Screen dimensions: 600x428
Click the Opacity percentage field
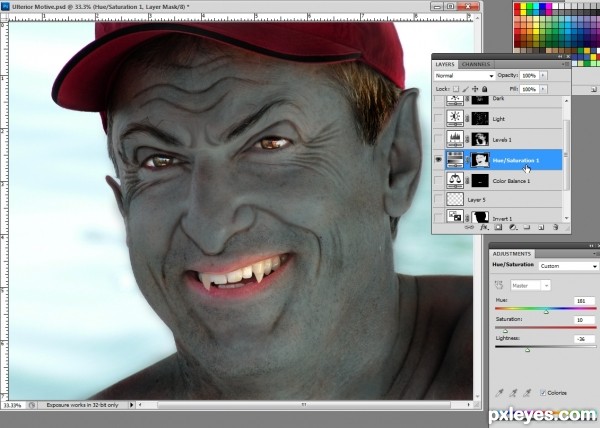click(x=529, y=75)
